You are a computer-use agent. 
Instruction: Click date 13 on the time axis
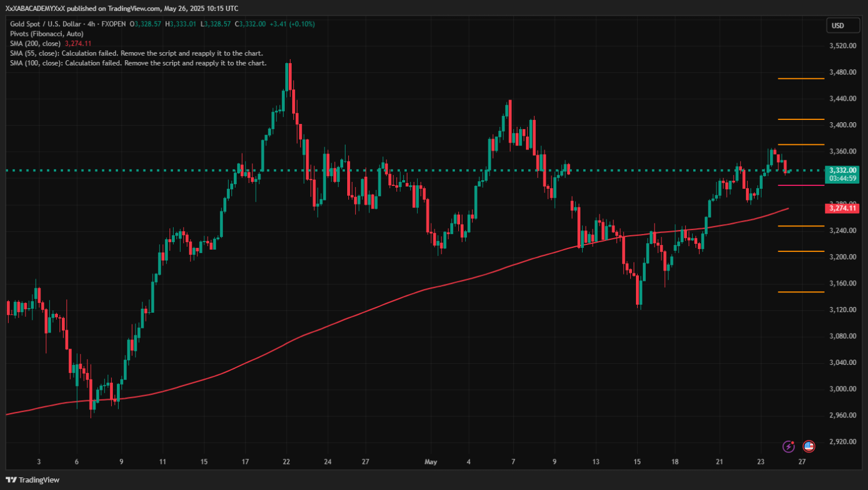(596, 462)
